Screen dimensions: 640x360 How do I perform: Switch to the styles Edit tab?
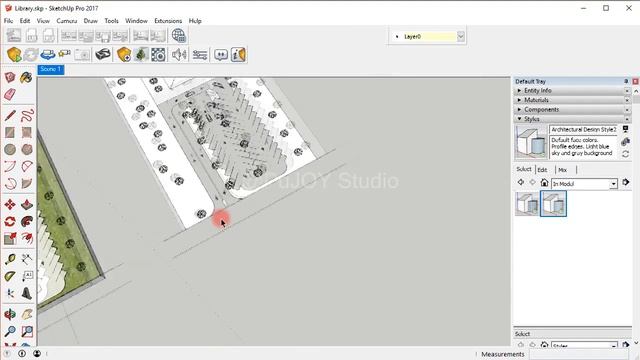542,170
